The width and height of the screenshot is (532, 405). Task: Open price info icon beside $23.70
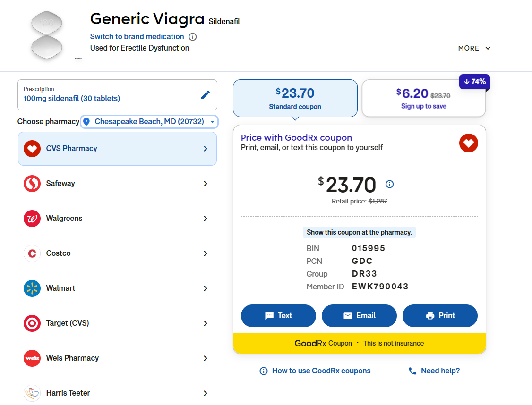click(x=389, y=184)
